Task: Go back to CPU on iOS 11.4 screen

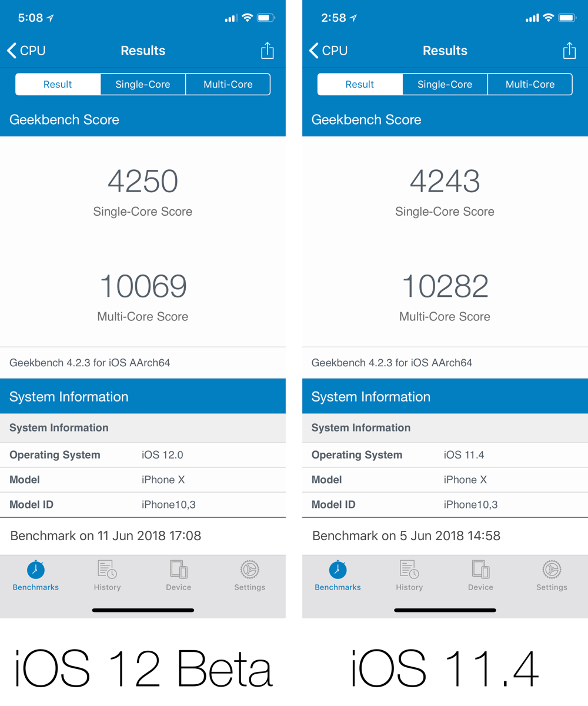Action: pyautogui.click(x=328, y=51)
